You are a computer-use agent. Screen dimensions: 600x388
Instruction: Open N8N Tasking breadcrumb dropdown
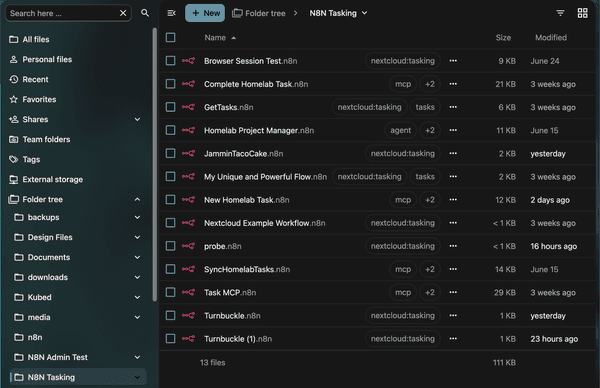point(339,13)
